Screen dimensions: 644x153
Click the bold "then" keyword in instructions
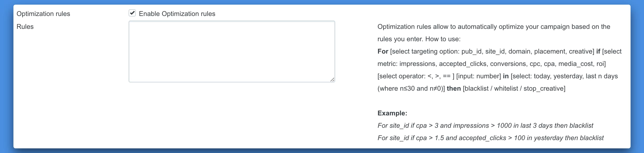pos(454,88)
